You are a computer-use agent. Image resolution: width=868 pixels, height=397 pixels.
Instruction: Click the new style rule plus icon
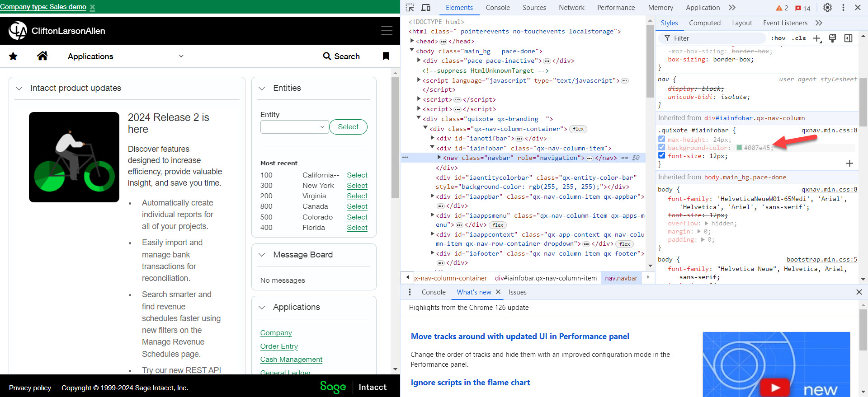[x=817, y=38]
